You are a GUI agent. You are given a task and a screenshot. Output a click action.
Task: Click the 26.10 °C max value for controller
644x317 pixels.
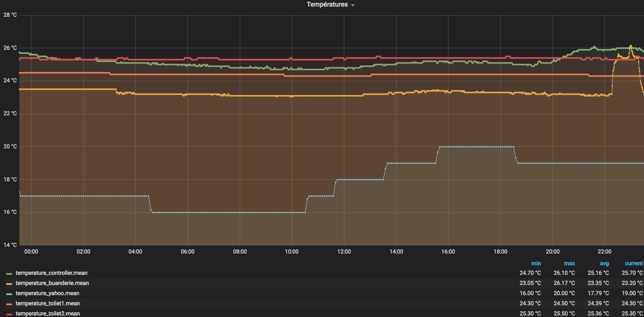pyautogui.click(x=564, y=273)
